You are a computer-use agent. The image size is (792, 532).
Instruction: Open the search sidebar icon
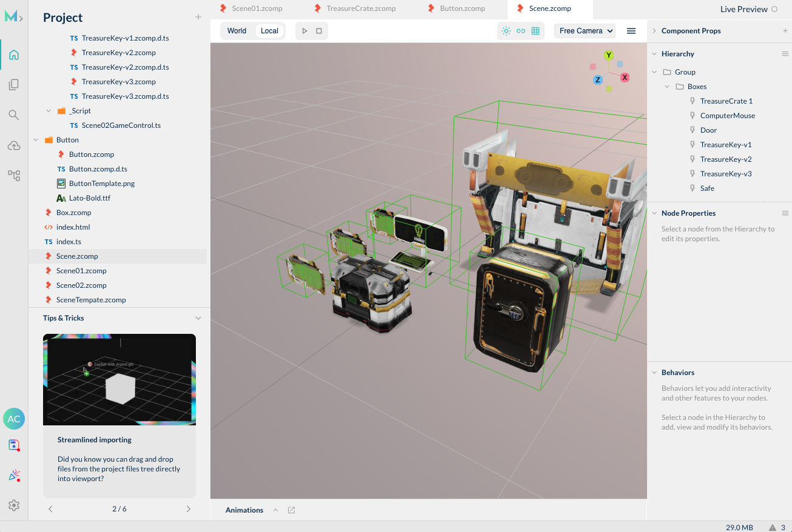pos(14,115)
